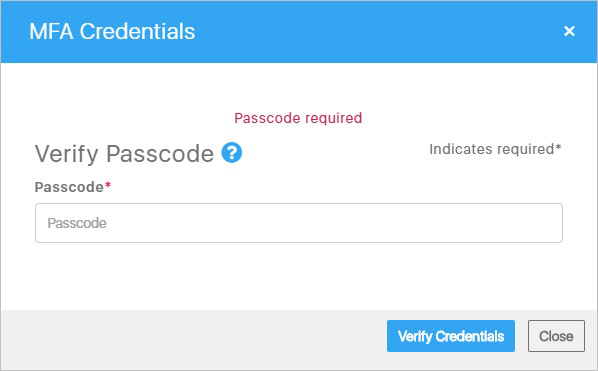Viewport: 598px width, 371px height.
Task: Click the red asterisk beside Passcode label
Action: pyautogui.click(x=108, y=185)
